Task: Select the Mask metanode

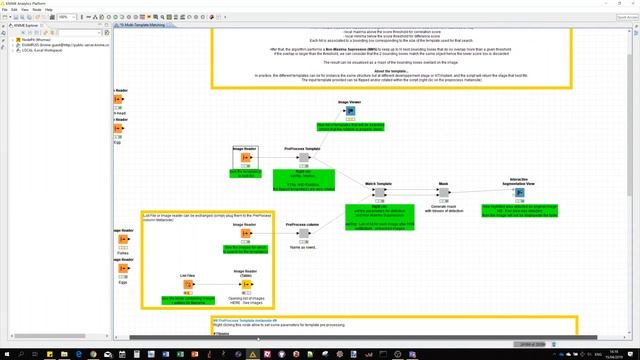Action: (444, 192)
